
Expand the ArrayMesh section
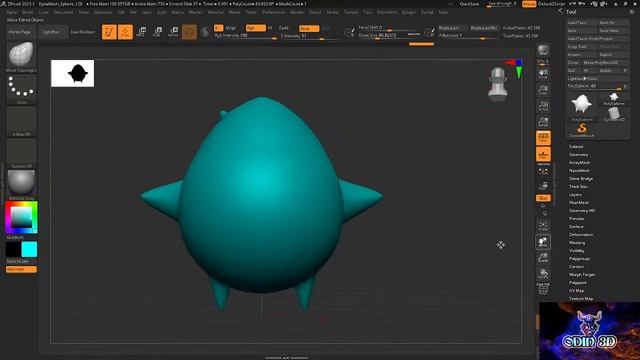click(579, 162)
